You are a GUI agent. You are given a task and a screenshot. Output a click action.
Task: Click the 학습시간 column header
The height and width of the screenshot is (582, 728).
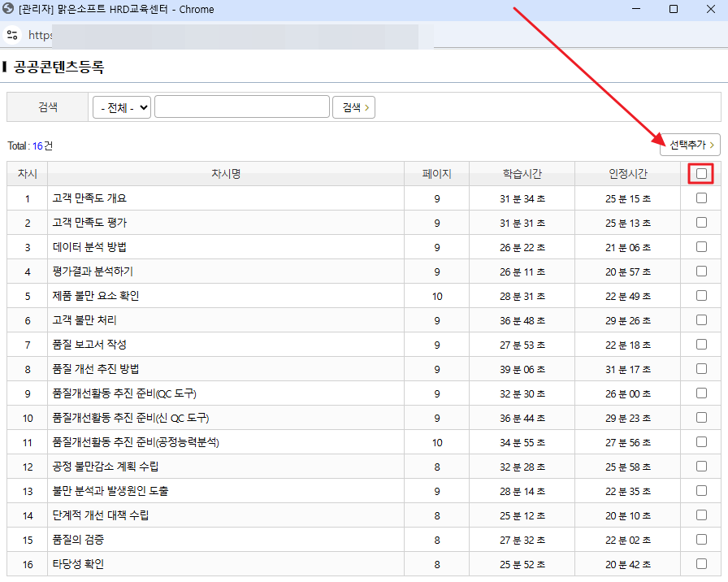click(522, 174)
